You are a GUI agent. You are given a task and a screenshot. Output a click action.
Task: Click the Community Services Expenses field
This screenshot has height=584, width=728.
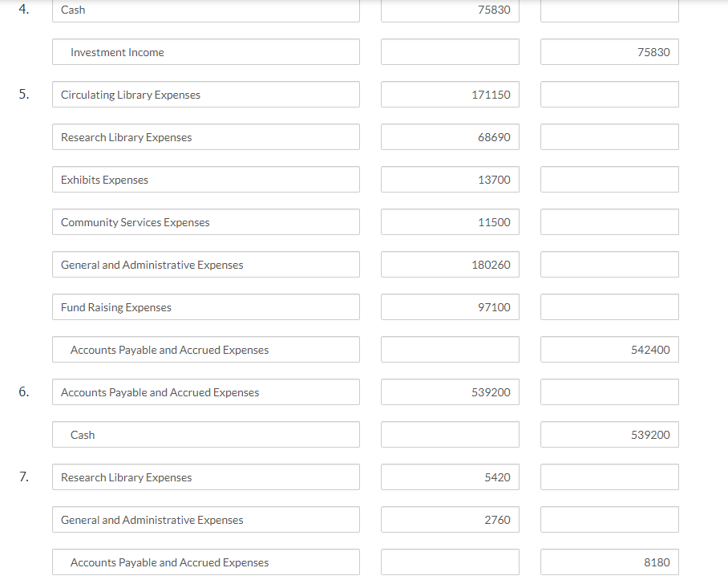[x=205, y=221]
